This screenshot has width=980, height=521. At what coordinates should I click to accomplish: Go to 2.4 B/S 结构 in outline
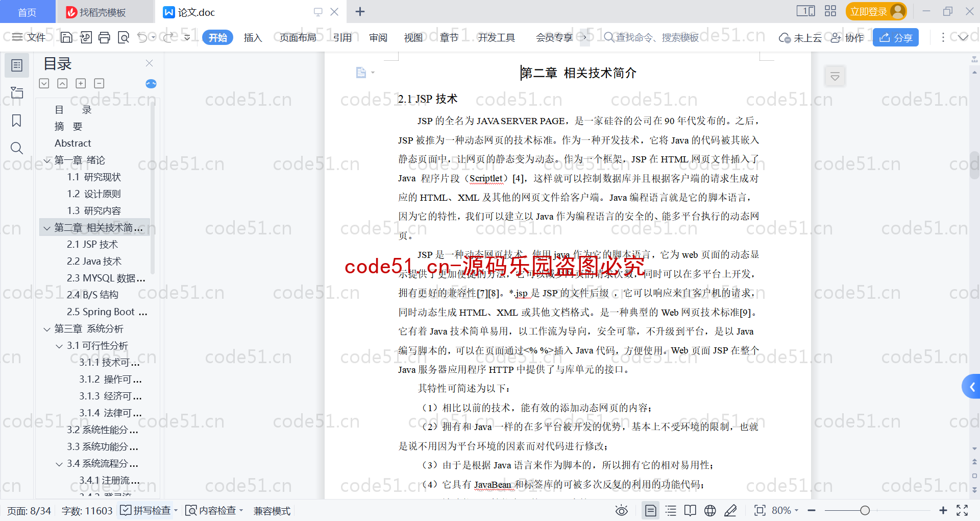tap(92, 295)
